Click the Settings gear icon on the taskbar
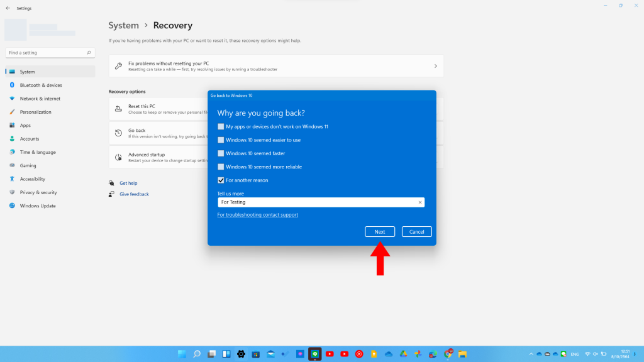 click(241, 354)
